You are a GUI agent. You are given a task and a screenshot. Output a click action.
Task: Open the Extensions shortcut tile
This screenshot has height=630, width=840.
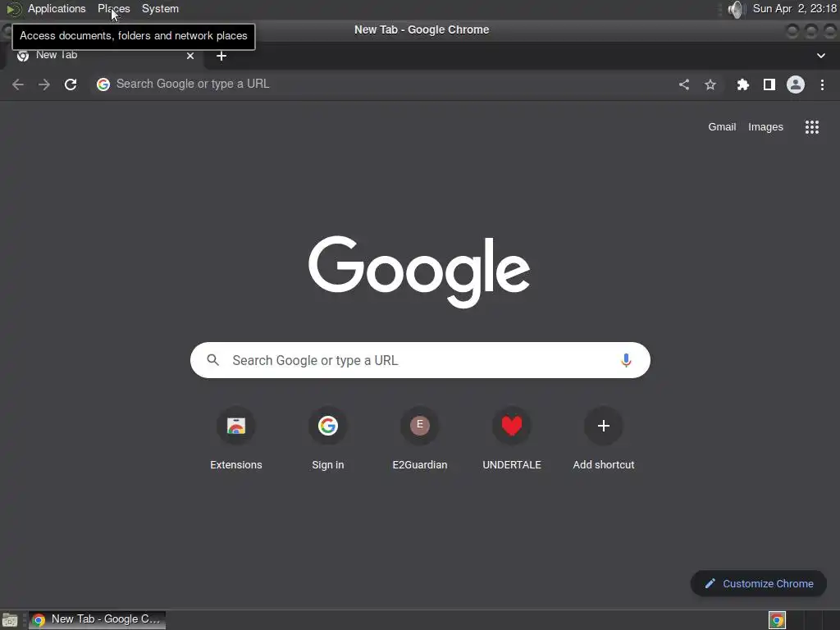236,439
